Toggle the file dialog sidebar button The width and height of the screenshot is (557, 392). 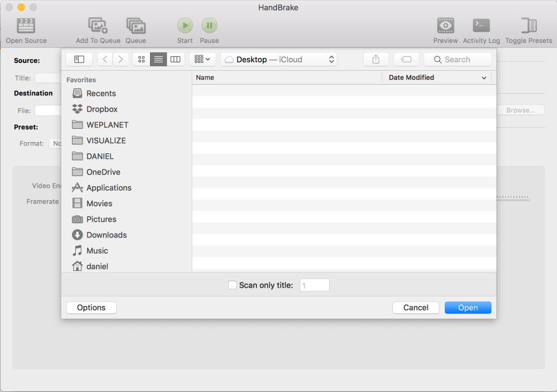click(79, 59)
